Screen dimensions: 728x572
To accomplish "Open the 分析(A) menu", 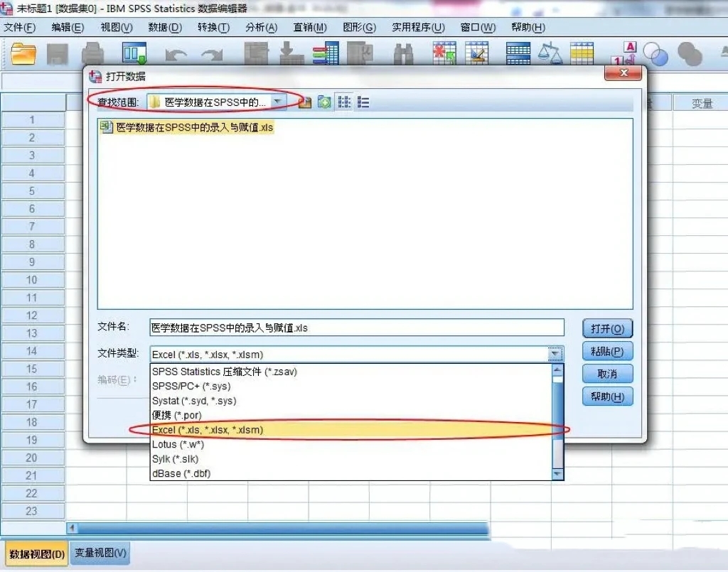I will point(262,28).
